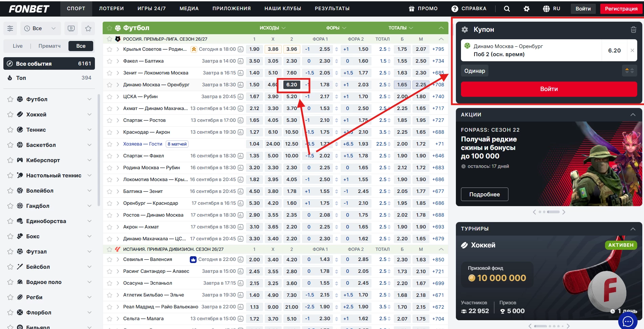Expand Динамо Москва — Оренбург match row
The image size is (644, 329).
click(117, 85)
